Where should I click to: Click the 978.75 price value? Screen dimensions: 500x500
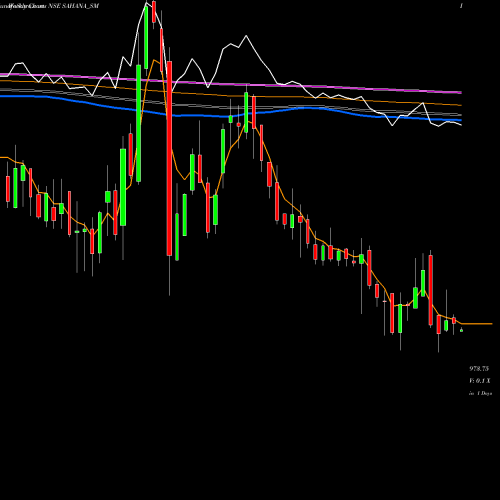[x=479, y=369]
